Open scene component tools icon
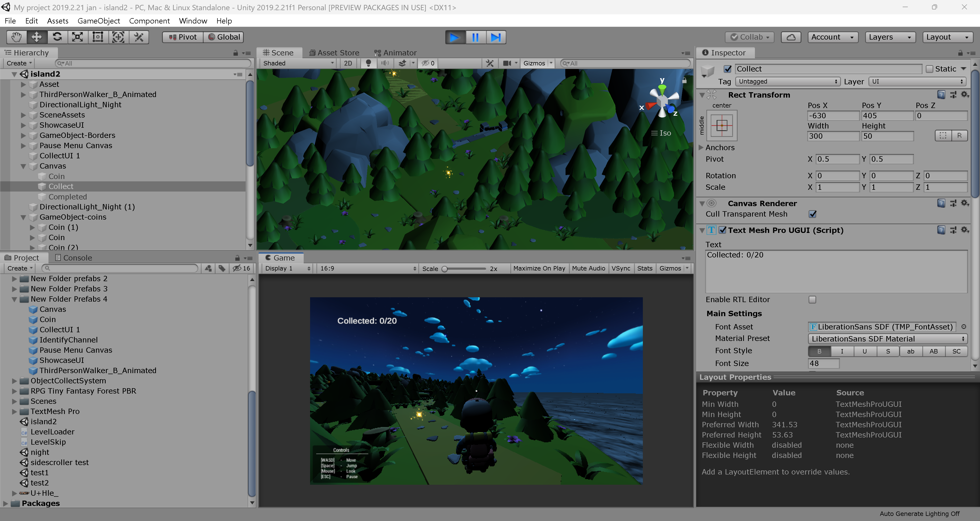Viewport: 980px width, 521px height. click(x=490, y=63)
